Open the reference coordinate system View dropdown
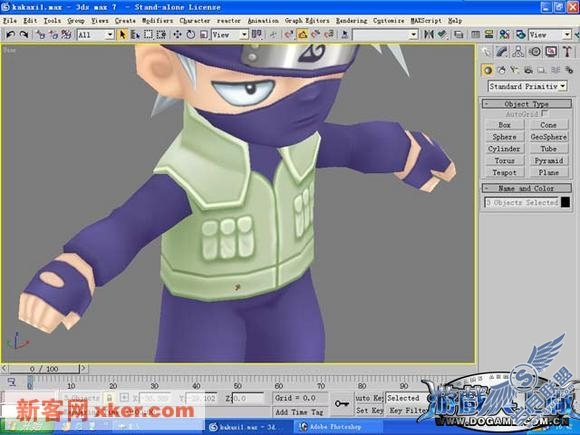The height and width of the screenshot is (435, 580). (x=229, y=35)
